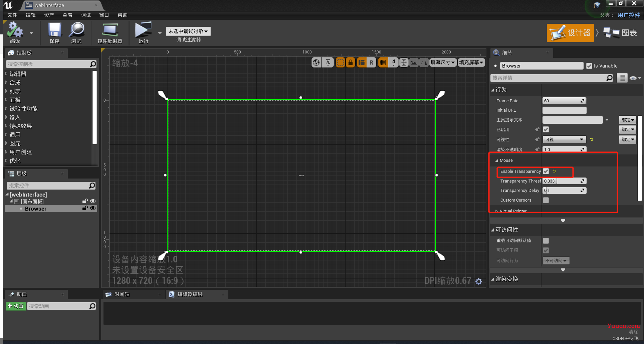Click the Frame Rate 60 slider field
Image resolution: width=644 pixels, height=344 pixels.
564,101
